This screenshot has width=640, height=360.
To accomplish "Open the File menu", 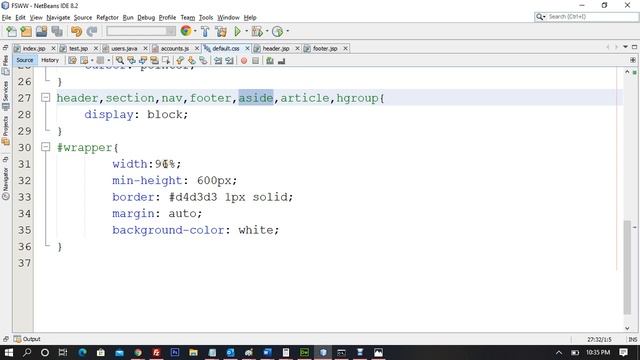I will [x=7, y=18].
